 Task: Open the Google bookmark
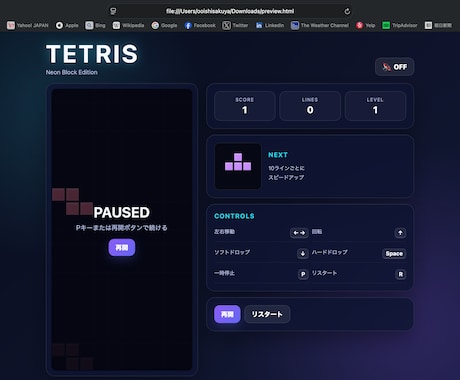pos(164,25)
